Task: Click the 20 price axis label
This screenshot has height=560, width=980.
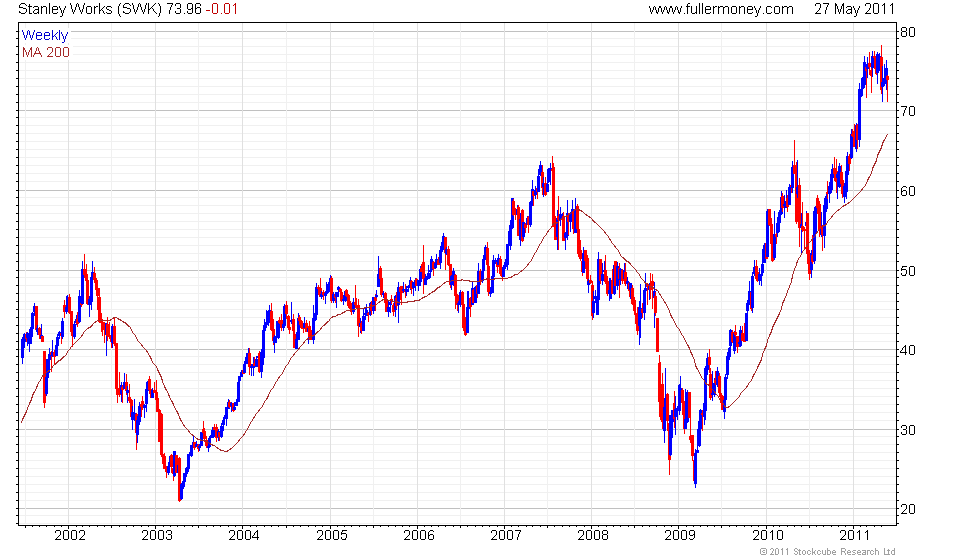Action: [908, 509]
